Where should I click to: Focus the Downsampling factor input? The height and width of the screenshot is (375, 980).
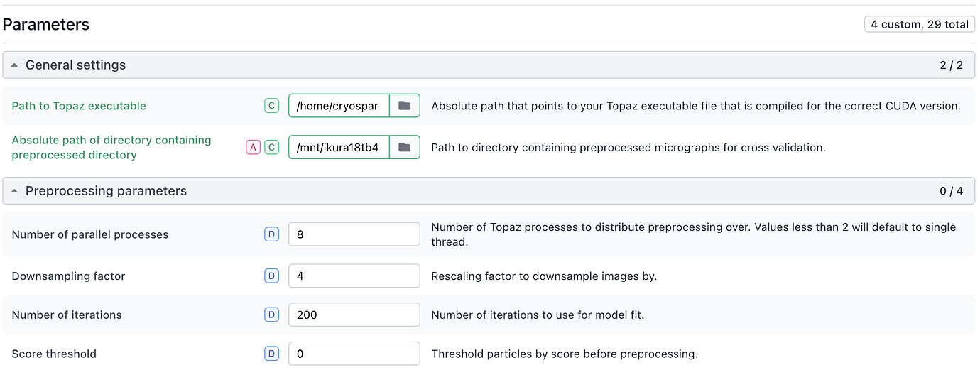354,276
